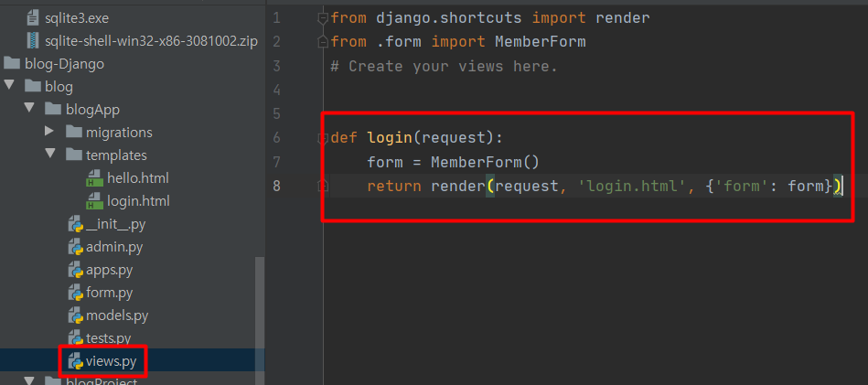Open tests.py file

[109, 337]
